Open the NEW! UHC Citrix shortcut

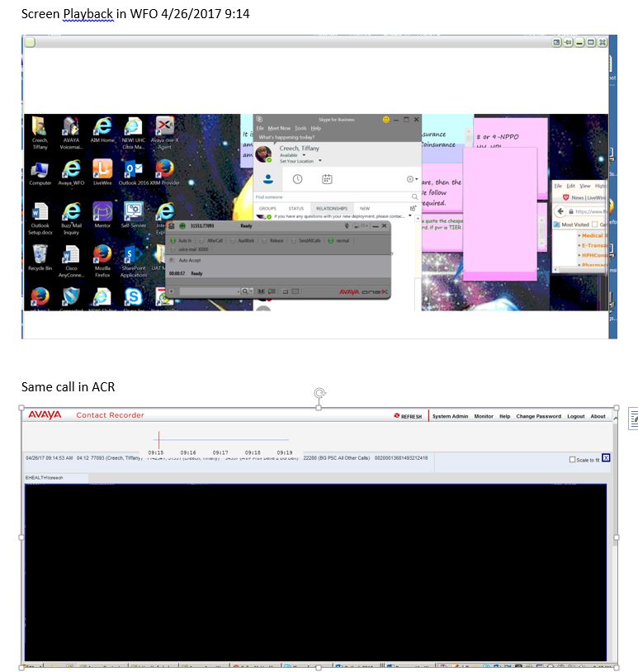pos(133,133)
